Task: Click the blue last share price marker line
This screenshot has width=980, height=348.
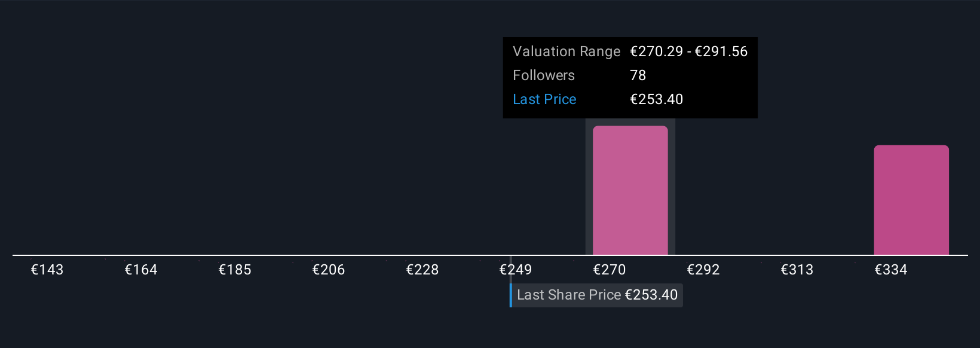Action: coord(511,295)
